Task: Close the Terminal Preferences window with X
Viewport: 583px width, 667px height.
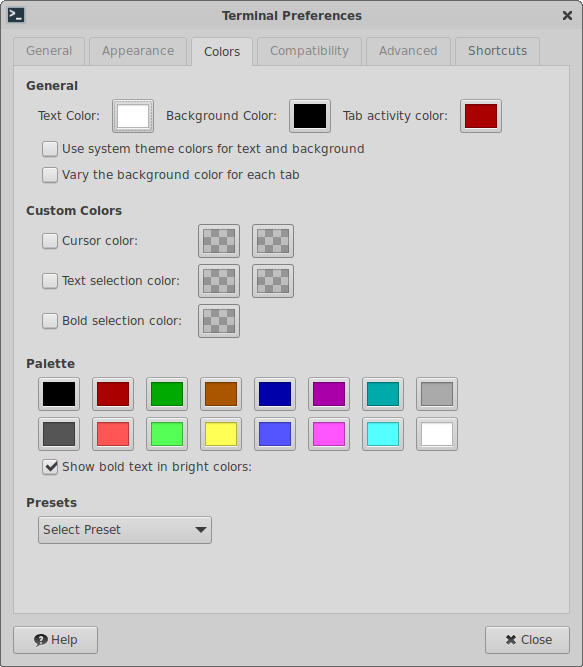Action: [x=567, y=16]
